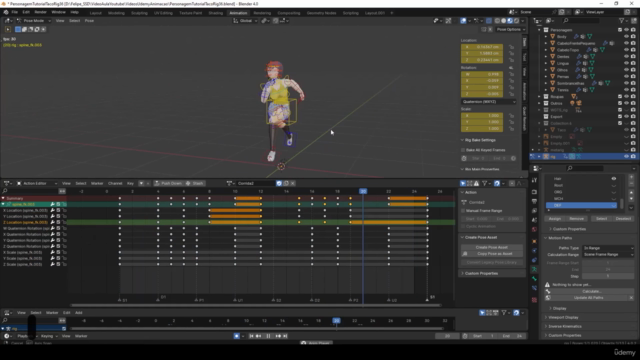Open the Pose Mode dropdown

[x=33, y=20]
